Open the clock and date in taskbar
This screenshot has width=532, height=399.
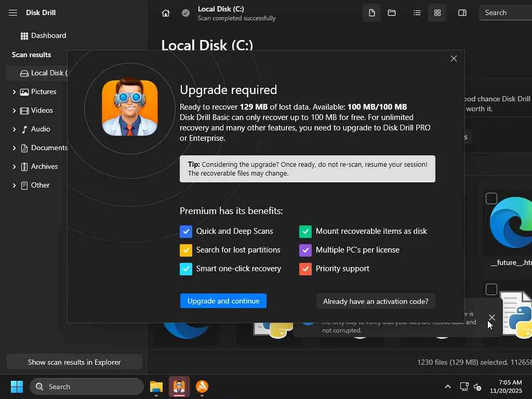506,387
